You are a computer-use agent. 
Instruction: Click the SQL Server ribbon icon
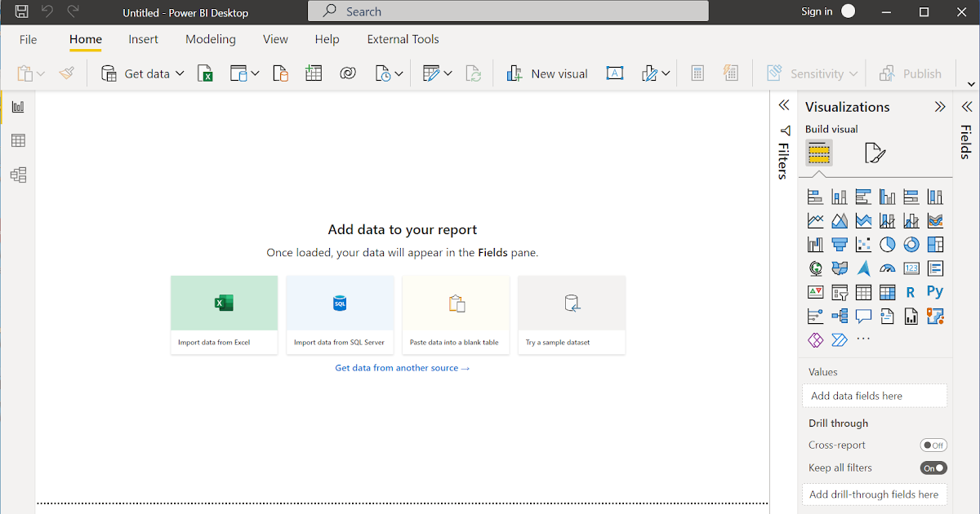pos(280,73)
